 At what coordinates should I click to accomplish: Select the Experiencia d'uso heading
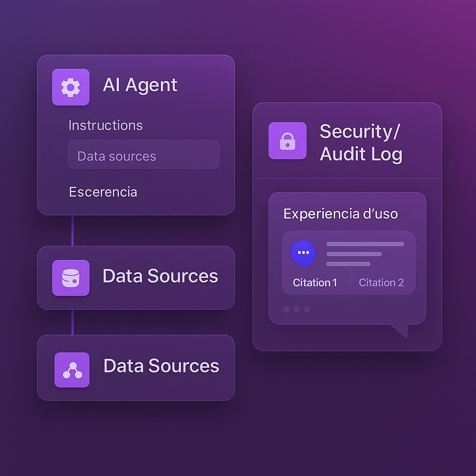(x=340, y=214)
